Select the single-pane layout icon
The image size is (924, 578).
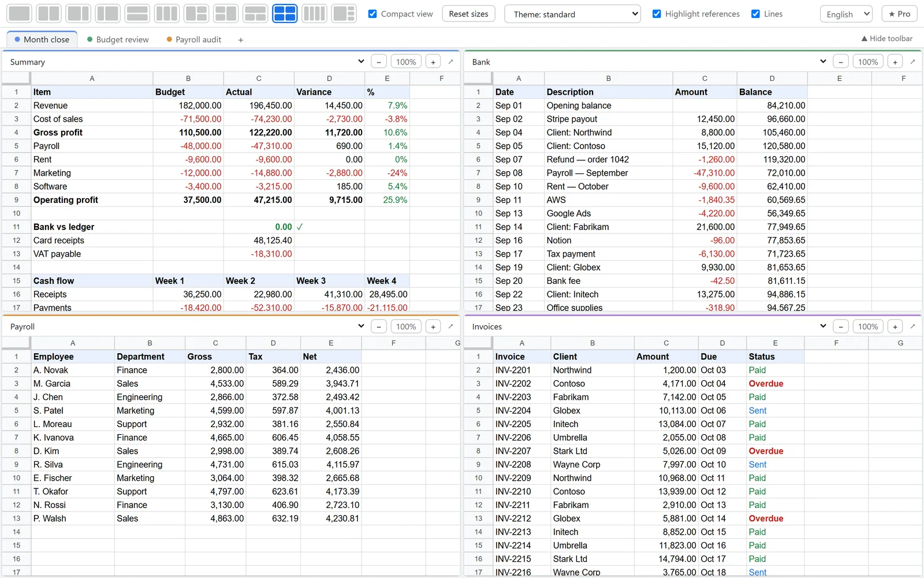tap(19, 13)
